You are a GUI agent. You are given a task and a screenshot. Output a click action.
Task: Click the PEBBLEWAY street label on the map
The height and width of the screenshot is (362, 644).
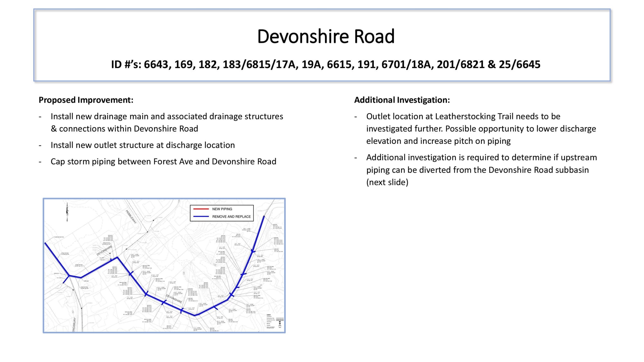tap(131, 217)
